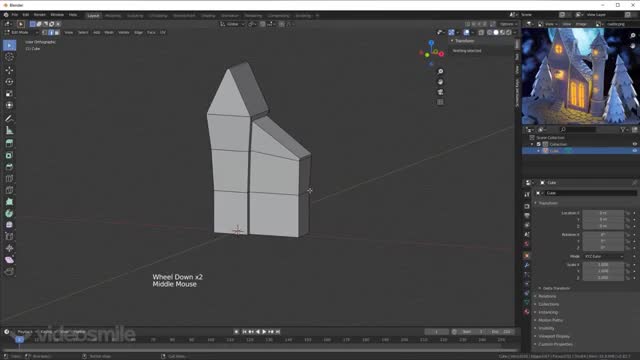Screen dimensions: 640x360
Task: Choose the Annotate pencil tool
Action: tap(9, 119)
